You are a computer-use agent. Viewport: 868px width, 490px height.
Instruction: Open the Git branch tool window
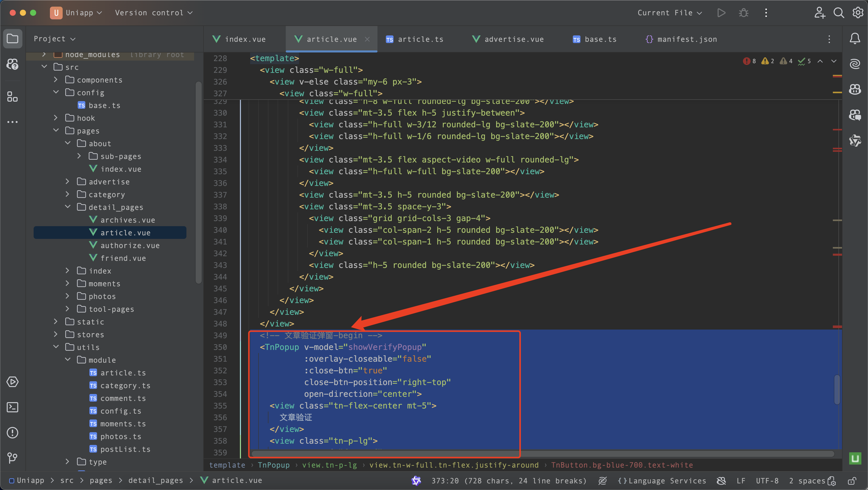tap(12, 458)
